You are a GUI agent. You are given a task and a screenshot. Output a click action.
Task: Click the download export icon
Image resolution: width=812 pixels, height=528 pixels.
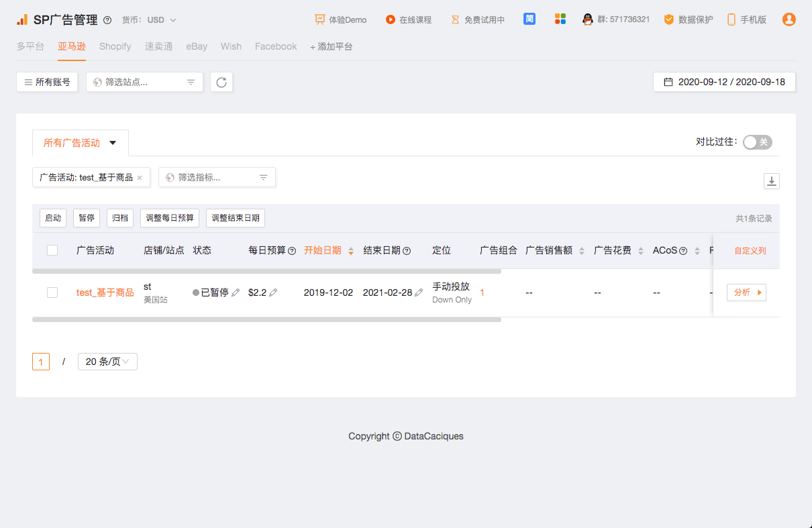772,181
